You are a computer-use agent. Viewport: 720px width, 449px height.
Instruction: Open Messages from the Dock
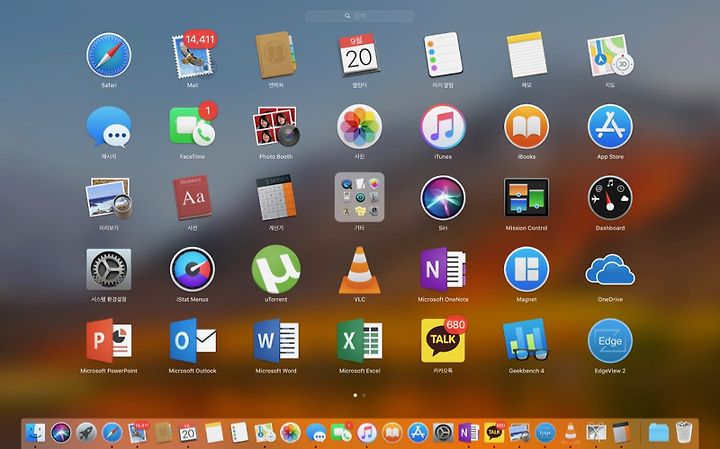pyautogui.click(x=316, y=432)
